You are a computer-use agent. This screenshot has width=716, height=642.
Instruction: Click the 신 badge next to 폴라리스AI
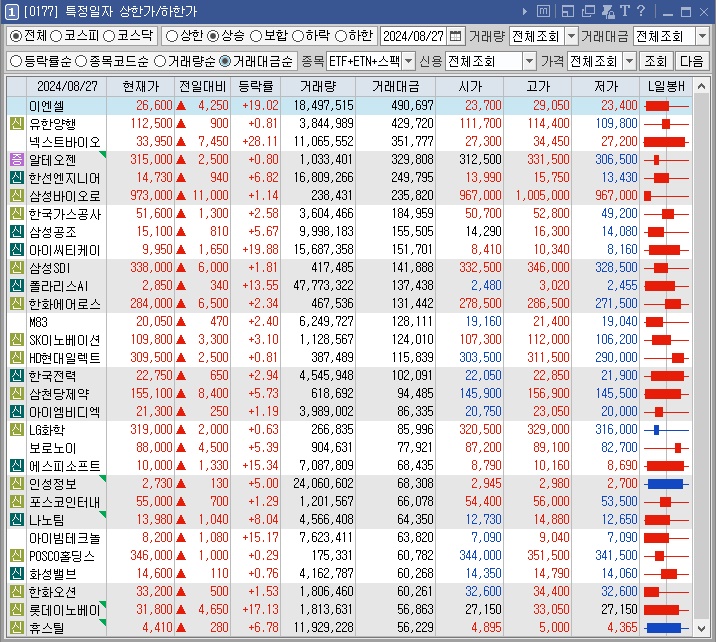coord(17,286)
